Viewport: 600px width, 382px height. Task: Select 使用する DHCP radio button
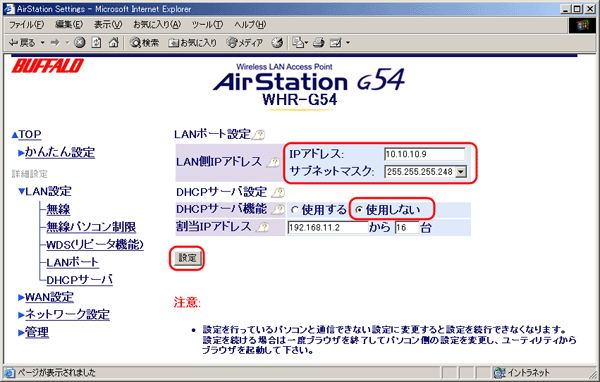pyautogui.click(x=294, y=210)
